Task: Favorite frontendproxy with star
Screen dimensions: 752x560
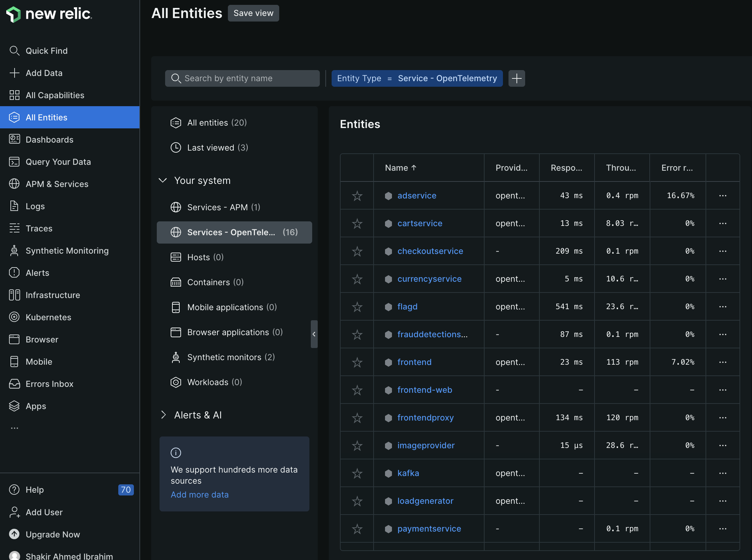Action: (x=357, y=418)
